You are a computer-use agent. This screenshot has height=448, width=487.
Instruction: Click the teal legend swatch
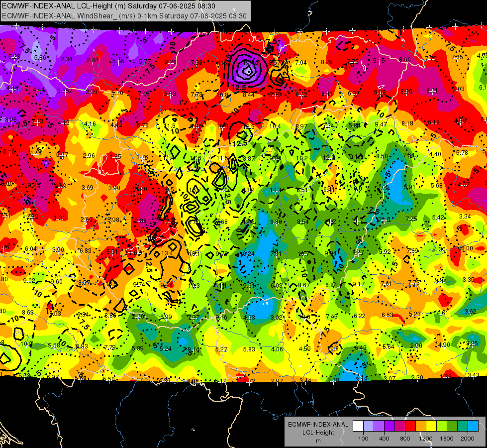[463, 426]
